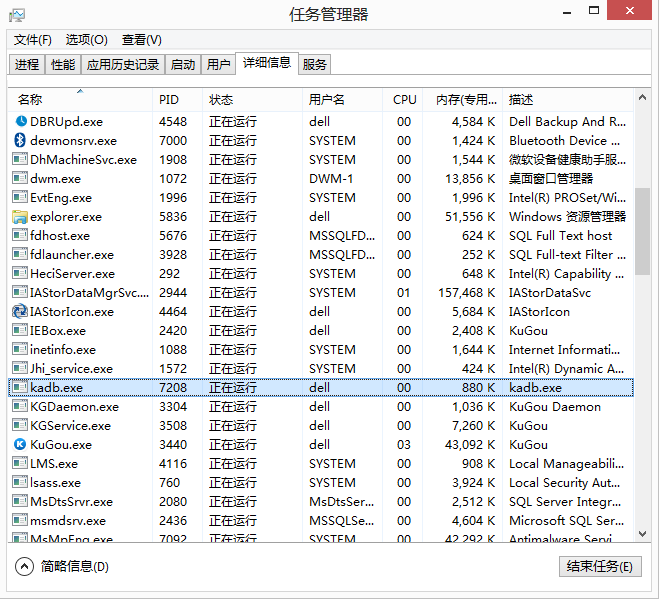The height and width of the screenshot is (599, 659).
Task: Click the IEBox.exe process icon
Action: [20, 330]
